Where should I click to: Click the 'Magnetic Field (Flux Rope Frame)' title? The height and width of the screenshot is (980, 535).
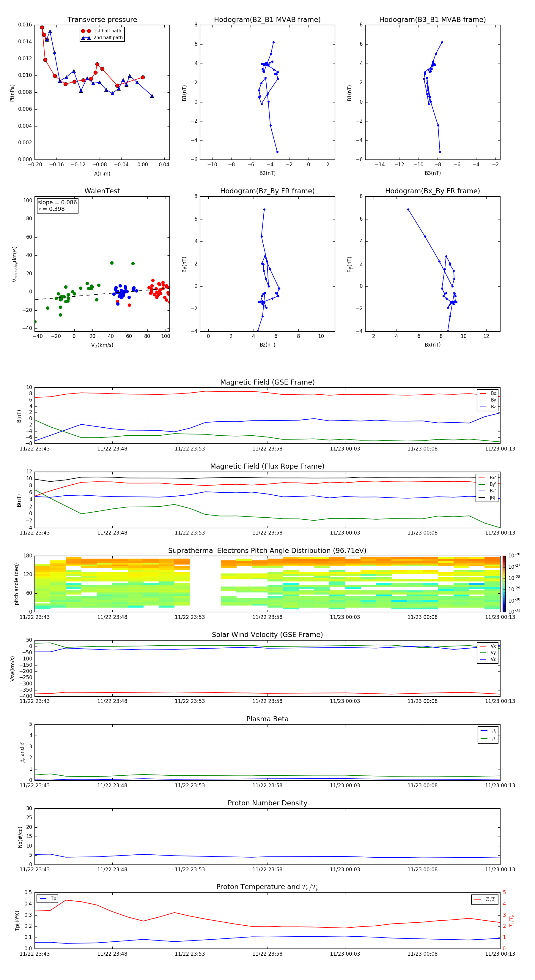pos(267,467)
